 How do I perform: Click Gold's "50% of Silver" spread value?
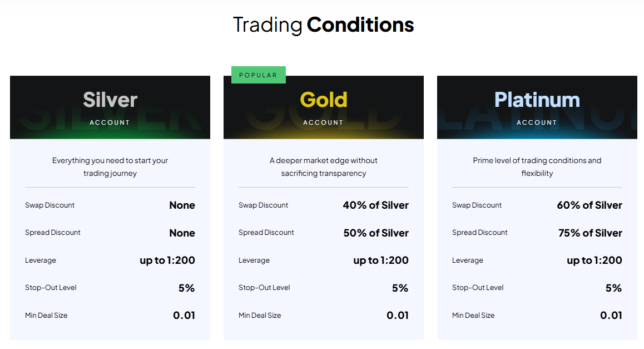(x=376, y=233)
